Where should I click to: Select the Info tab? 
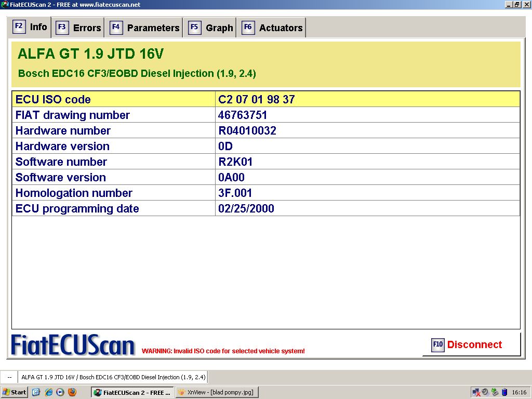[x=29, y=27]
